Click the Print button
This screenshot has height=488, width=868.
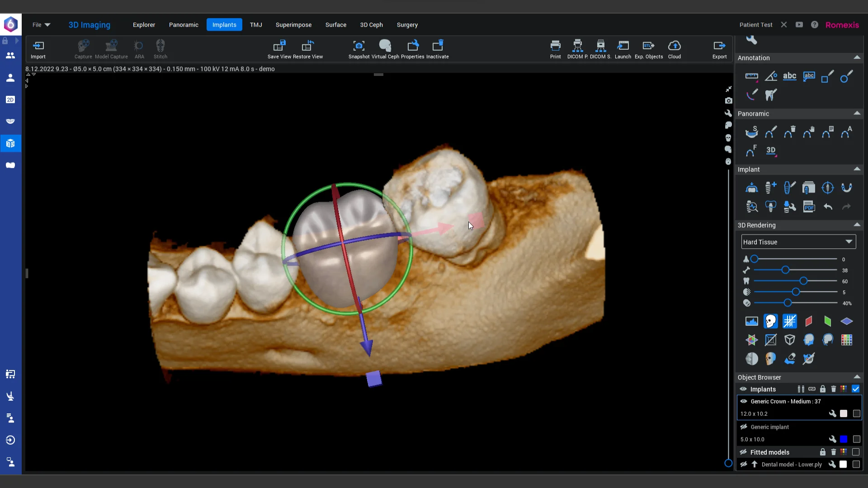(x=555, y=50)
